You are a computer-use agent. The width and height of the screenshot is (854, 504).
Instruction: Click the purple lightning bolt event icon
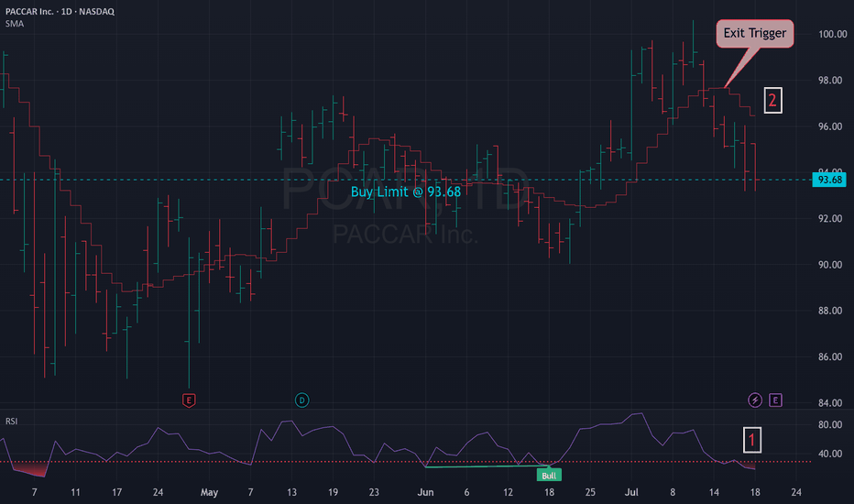click(x=754, y=400)
